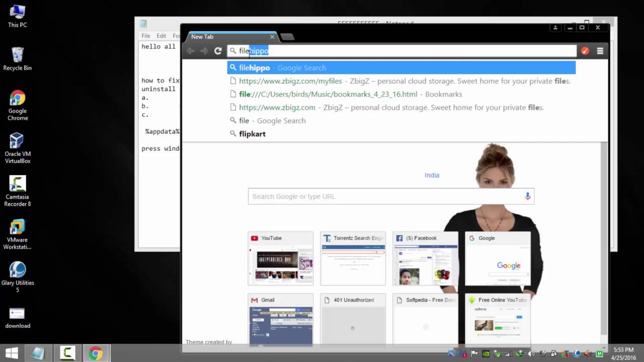The height and width of the screenshot is (362, 644).
Task: Open the Softpedia thumbnail
Action: [x=425, y=320]
